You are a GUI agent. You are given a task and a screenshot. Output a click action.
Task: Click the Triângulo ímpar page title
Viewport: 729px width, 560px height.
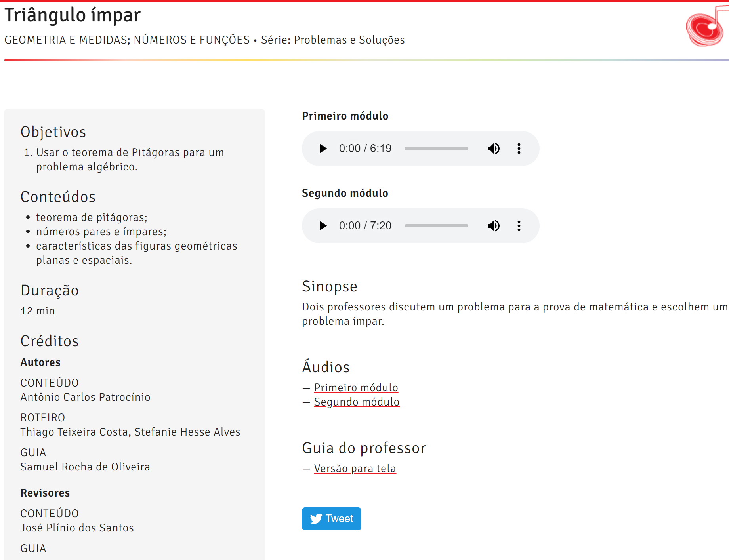(73, 15)
